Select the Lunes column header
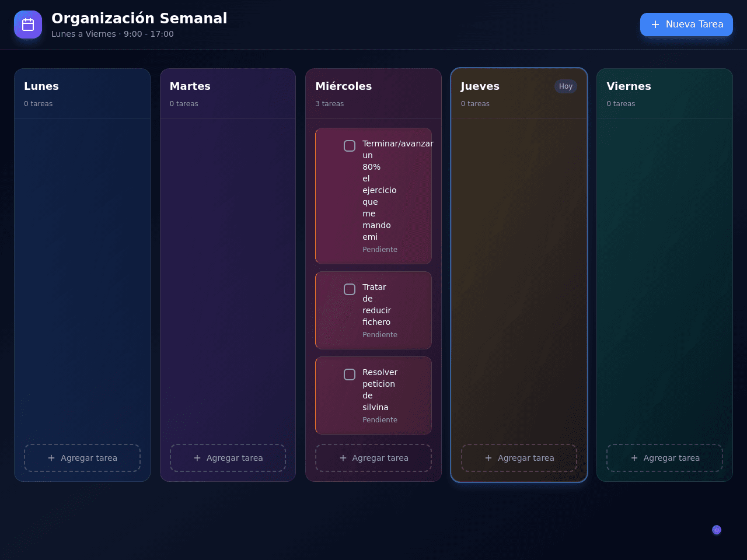The image size is (747, 560). 41,86
